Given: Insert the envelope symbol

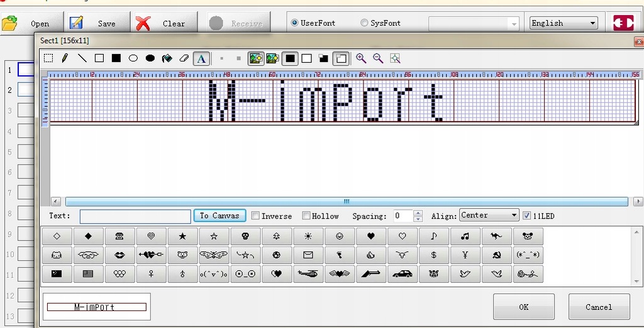Looking at the screenshot, I should point(308,255).
